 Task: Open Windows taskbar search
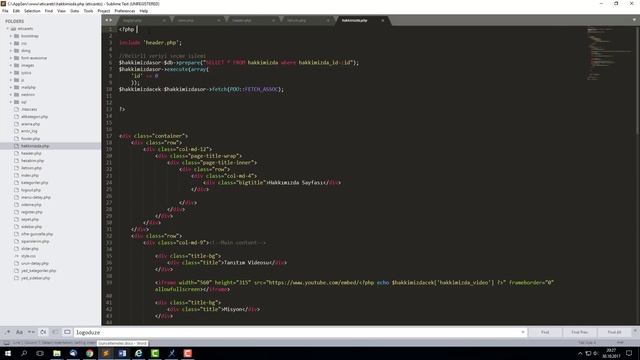[24, 353]
